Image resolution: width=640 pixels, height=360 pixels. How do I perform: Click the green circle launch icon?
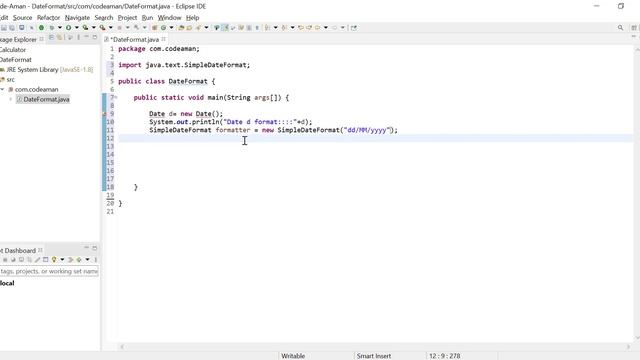point(41,28)
